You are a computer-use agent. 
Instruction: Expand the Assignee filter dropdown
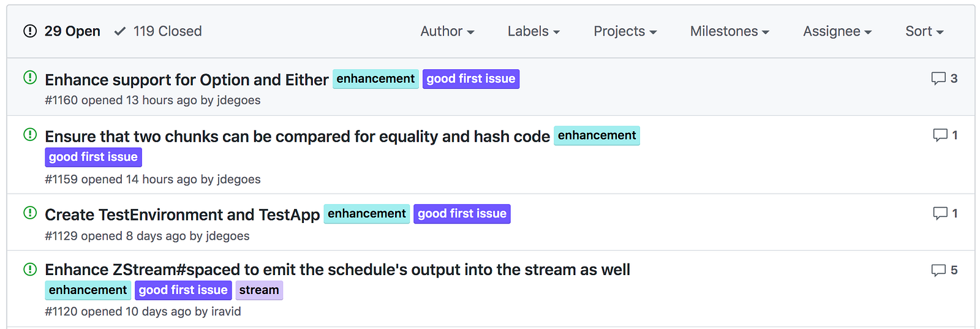coord(837,31)
